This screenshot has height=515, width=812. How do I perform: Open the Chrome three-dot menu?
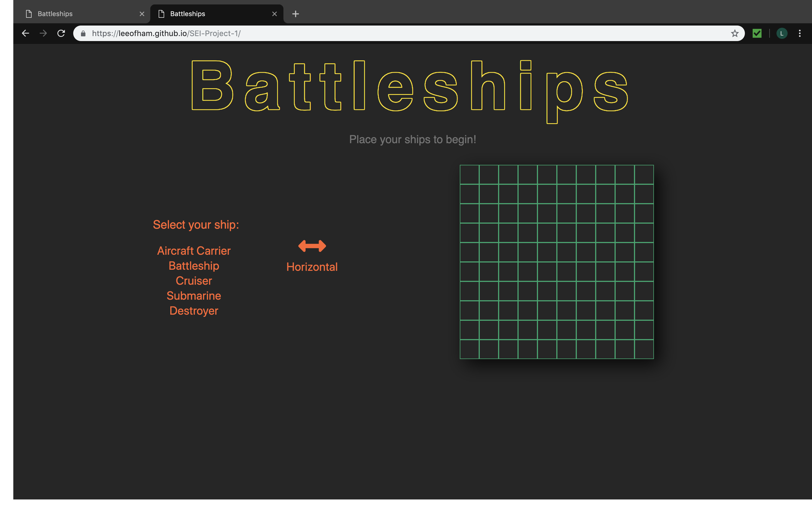tap(800, 33)
